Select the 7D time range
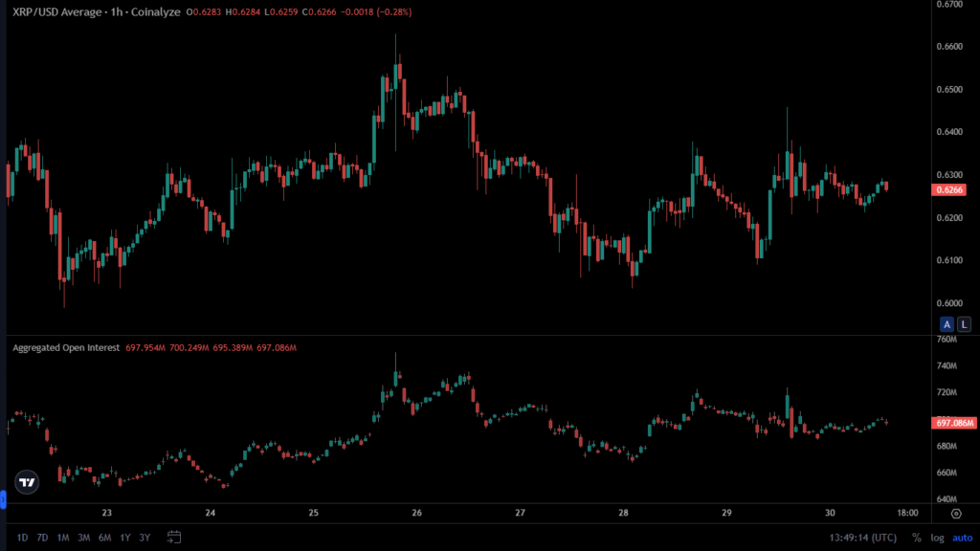This screenshot has height=551, width=980. [x=42, y=538]
